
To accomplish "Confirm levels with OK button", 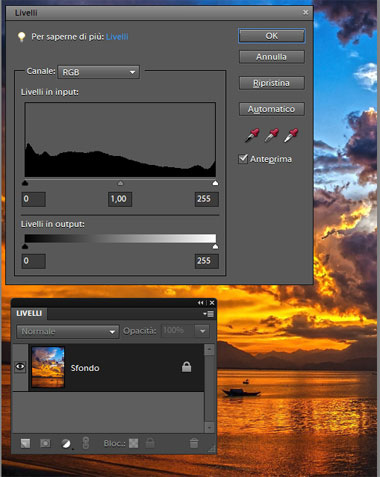I will (x=272, y=36).
